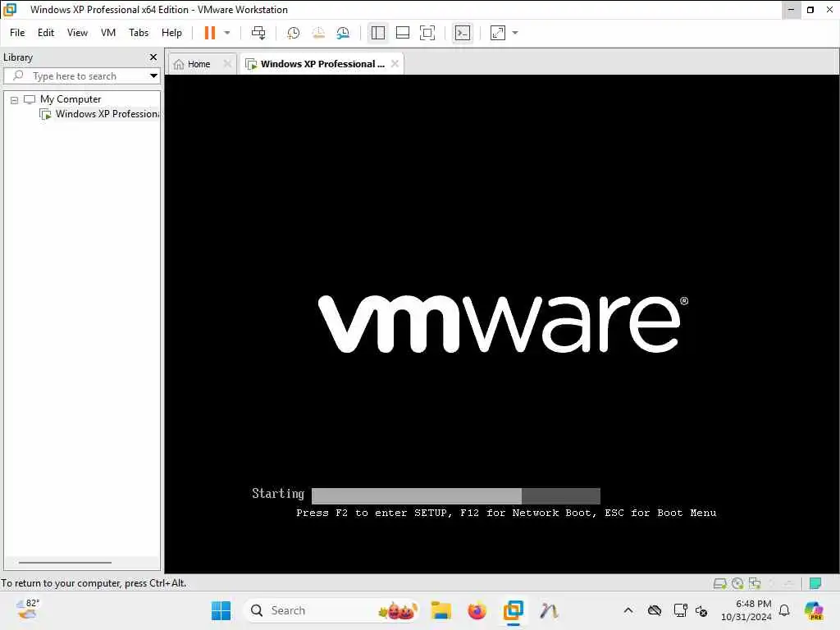Select My Computer in the library

point(71,99)
